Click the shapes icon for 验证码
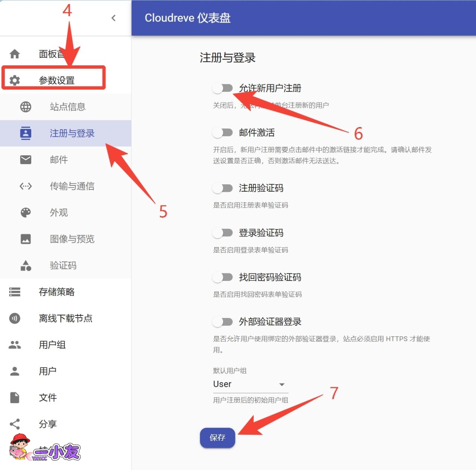The height and width of the screenshot is (470, 476). click(26, 266)
